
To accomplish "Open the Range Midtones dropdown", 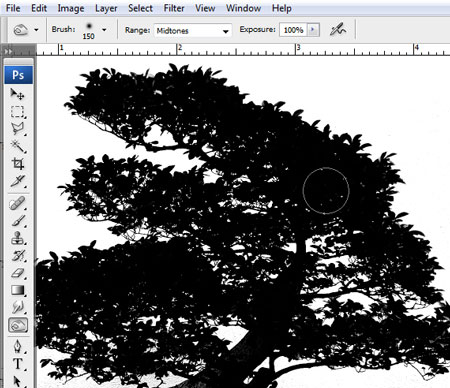I will pyautogui.click(x=193, y=31).
